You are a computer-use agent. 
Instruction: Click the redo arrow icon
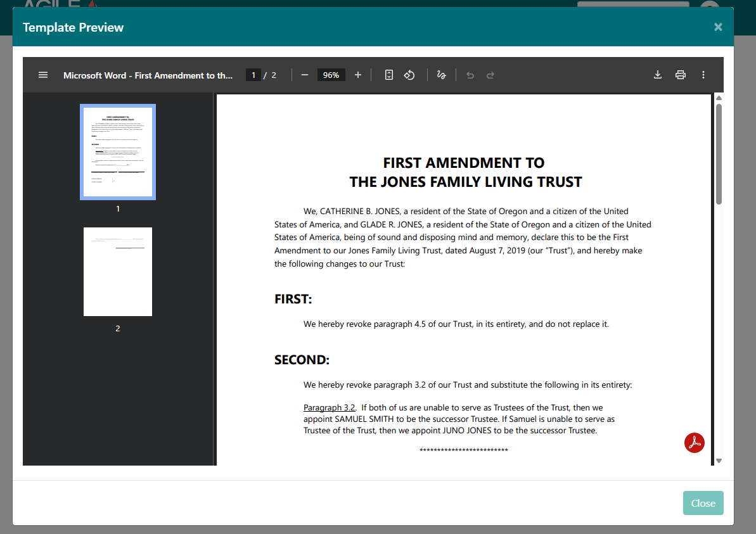(x=490, y=75)
